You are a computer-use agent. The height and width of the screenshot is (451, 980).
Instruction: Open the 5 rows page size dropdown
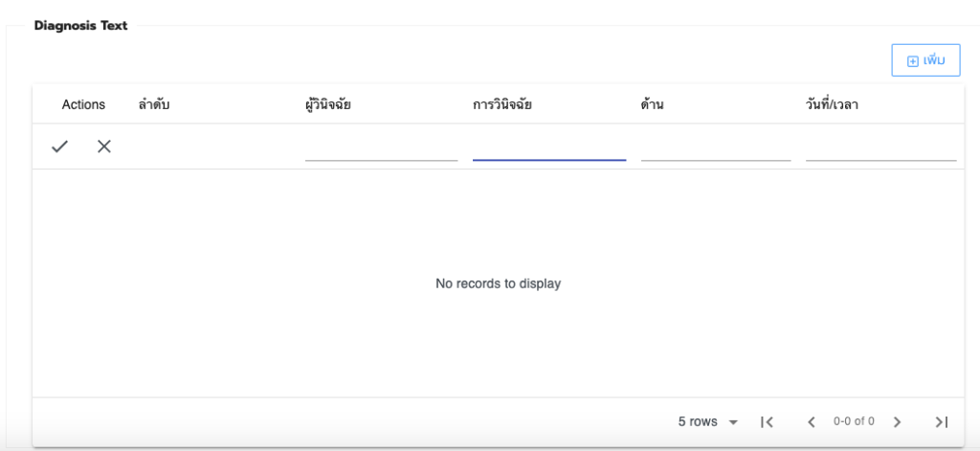707,421
